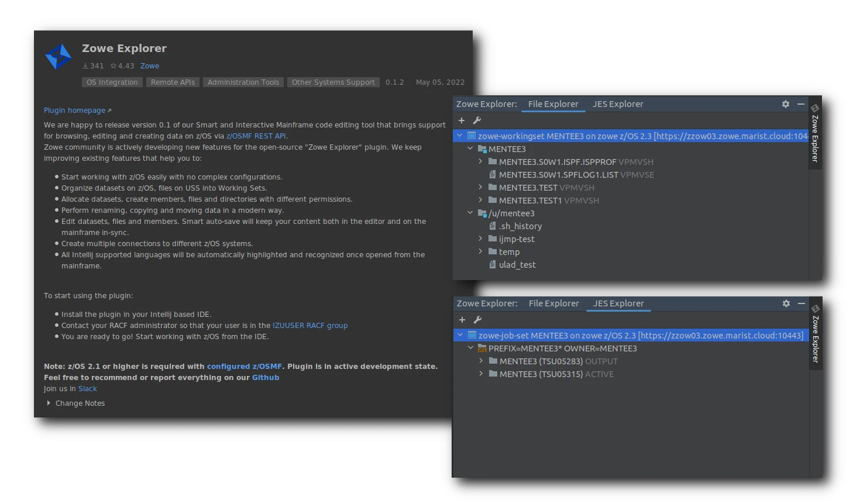Expand the Change Notes section
853x504 pixels.
(49, 403)
